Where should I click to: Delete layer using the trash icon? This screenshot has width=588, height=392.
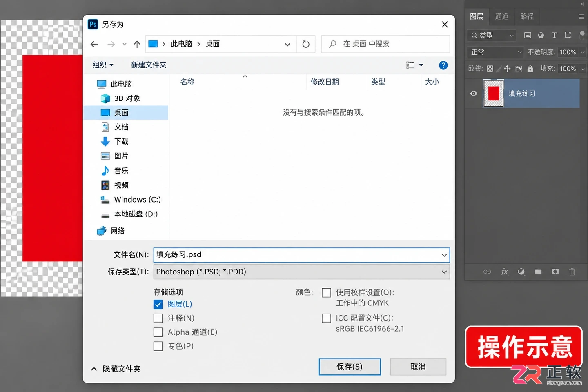pyautogui.click(x=572, y=272)
